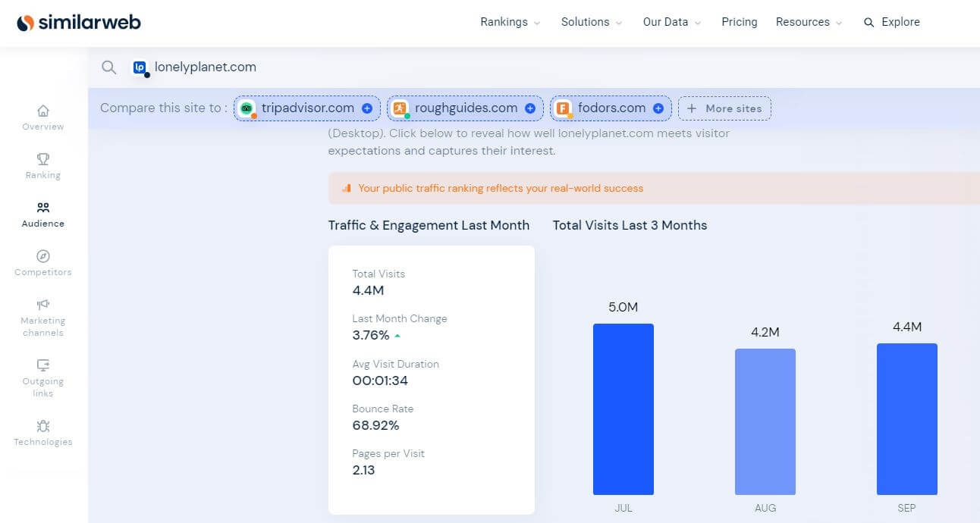The width and height of the screenshot is (980, 523).
Task: Add roughguides.com with its plus icon
Action: [530, 108]
